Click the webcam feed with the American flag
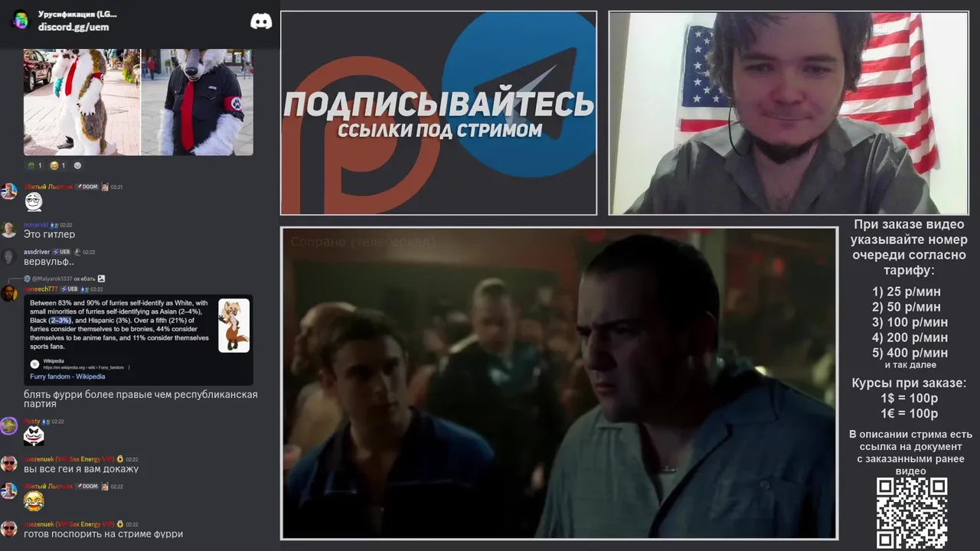This screenshot has width=980, height=551. pos(789,113)
